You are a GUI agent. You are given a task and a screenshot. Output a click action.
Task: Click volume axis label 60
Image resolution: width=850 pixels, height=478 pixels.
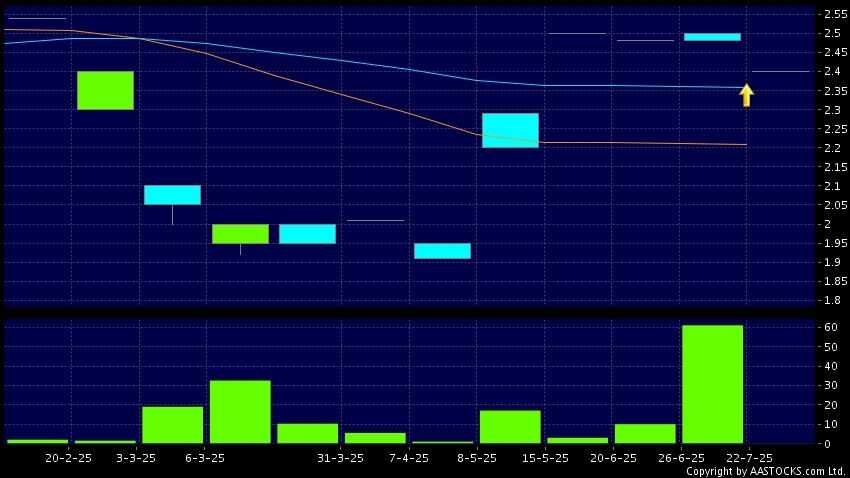point(830,327)
